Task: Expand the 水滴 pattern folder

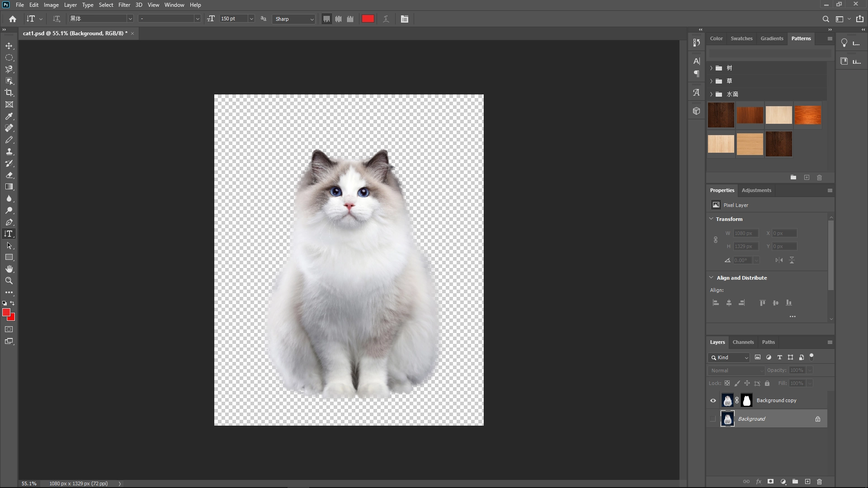Action: [712, 94]
